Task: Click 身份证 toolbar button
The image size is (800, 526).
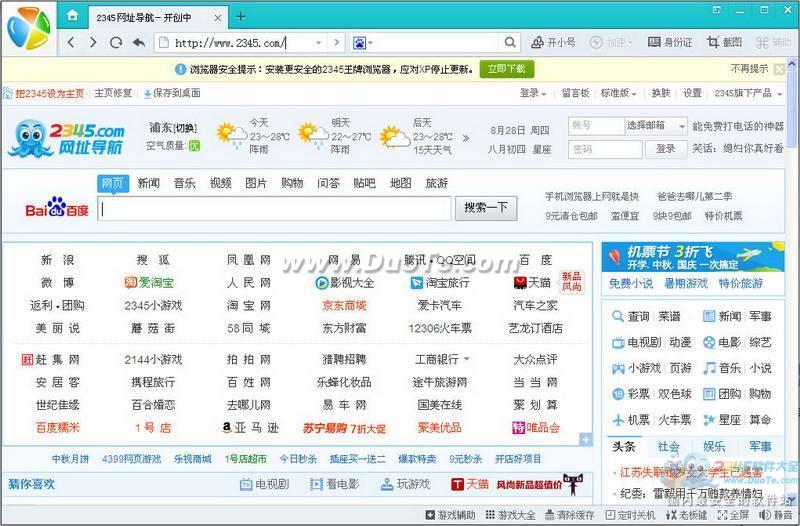Action: point(670,42)
